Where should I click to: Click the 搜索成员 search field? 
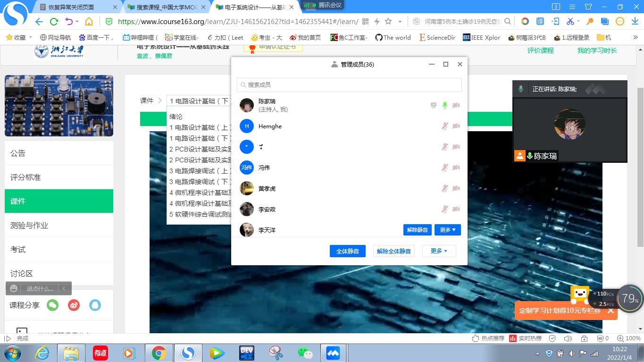point(349,85)
